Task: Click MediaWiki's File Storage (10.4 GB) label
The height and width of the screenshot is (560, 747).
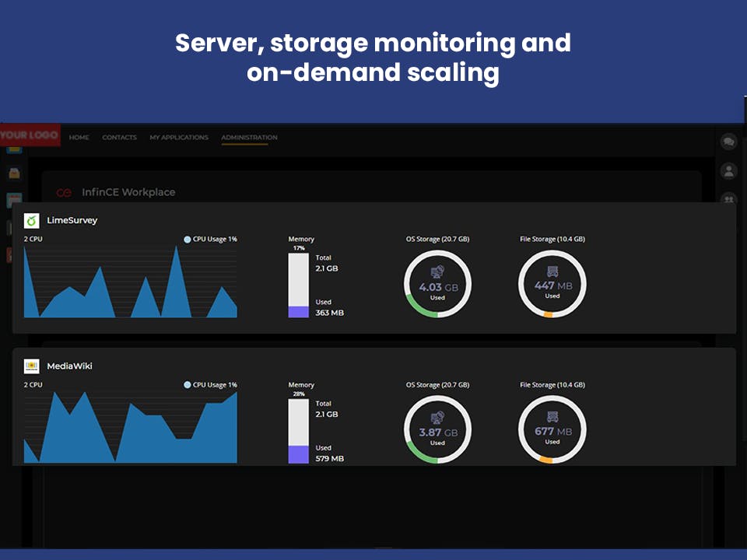Action: pyautogui.click(x=552, y=385)
